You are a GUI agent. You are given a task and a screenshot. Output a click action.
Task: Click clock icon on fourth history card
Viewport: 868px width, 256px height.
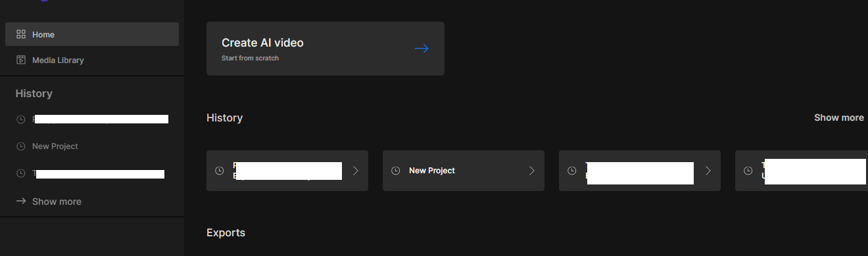[748, 171]
